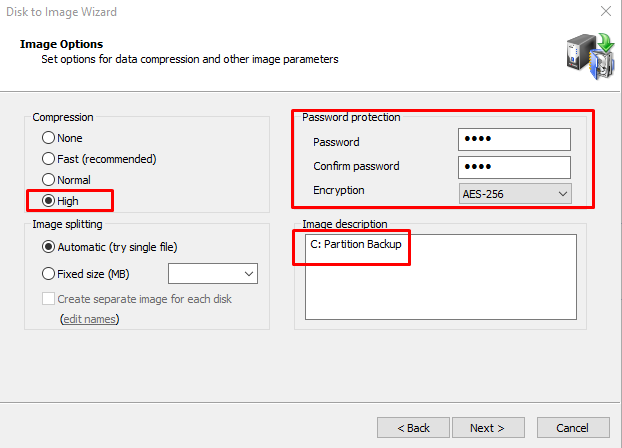Return with the Back button
Image resolution: width=622 pixels, height=448 pixels.
point(413,428)
